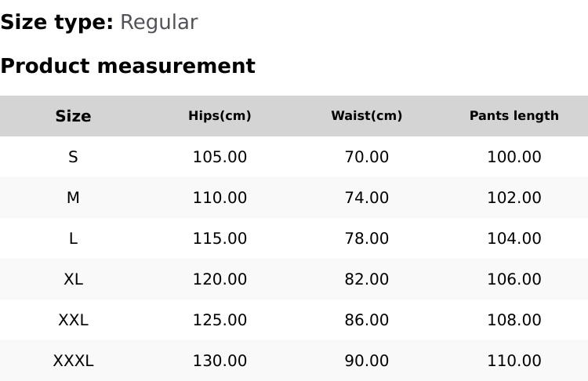Select the S size row label
The image size is (588, 381).
[73, 157]
